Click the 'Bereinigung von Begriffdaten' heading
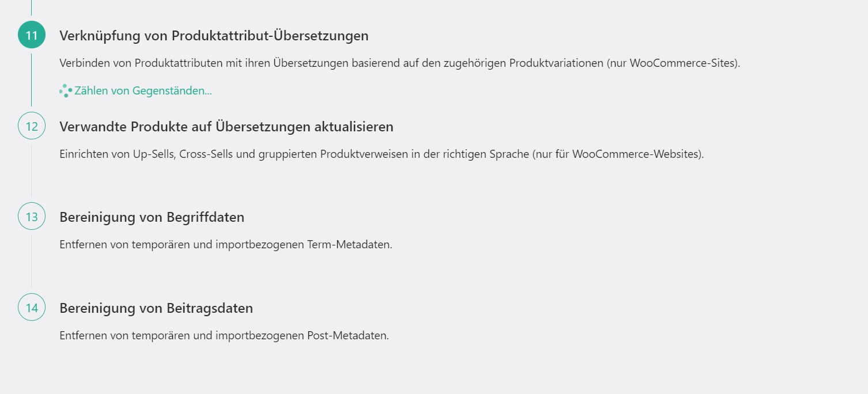 click(x=152, y=217)
